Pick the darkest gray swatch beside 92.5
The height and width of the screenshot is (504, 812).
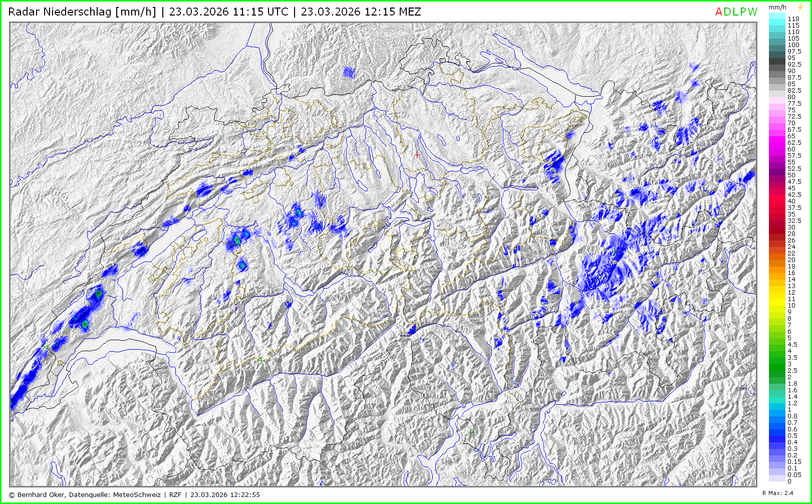[x=777, y=61]
